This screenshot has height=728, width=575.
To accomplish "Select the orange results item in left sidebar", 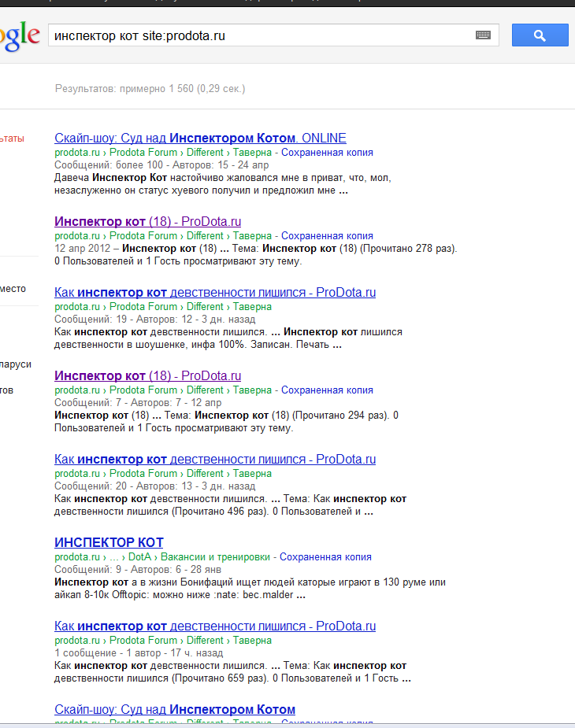I will point(12,139).
